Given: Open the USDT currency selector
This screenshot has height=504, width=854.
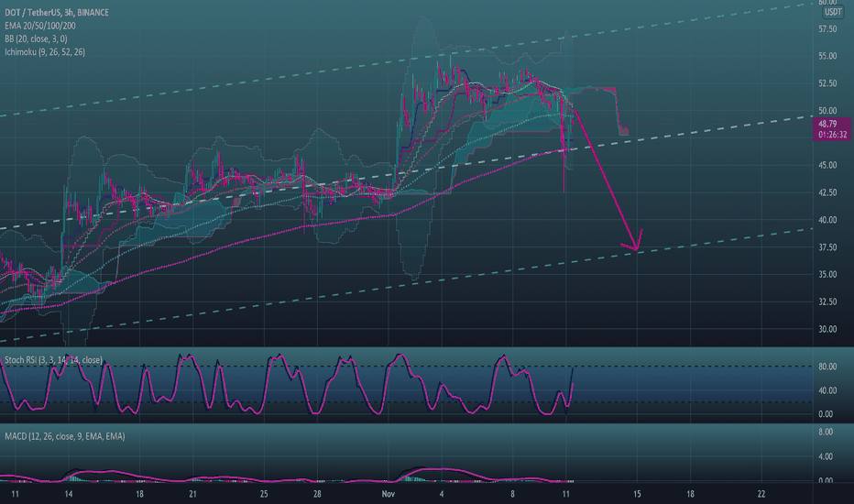Looking at the screenshot, I should 833,12.
